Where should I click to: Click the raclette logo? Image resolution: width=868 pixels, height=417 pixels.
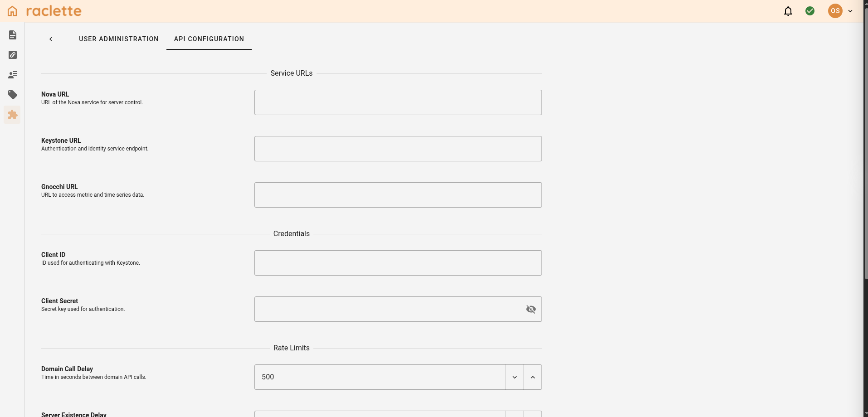point(54,10)
